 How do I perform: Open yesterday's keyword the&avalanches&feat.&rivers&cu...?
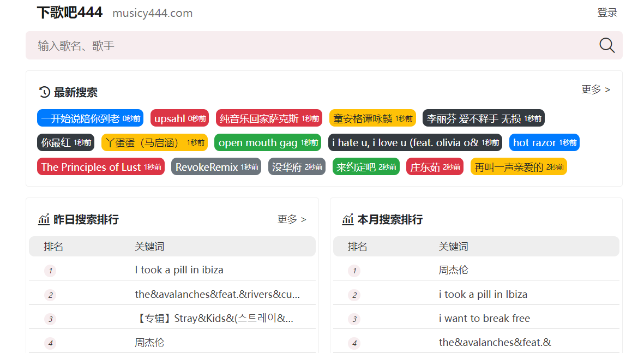pyautogui.click(x=217, y=294)
